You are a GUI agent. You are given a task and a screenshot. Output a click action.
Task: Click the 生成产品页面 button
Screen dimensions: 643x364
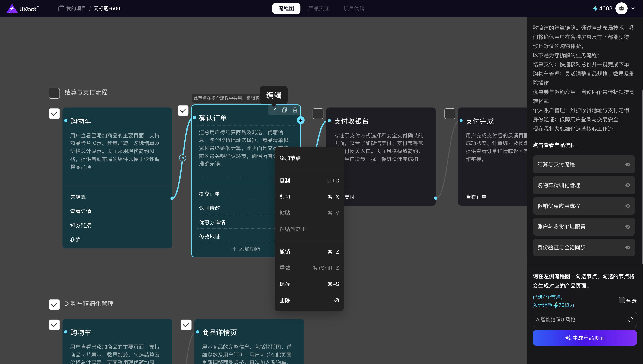tap(585, 338)
